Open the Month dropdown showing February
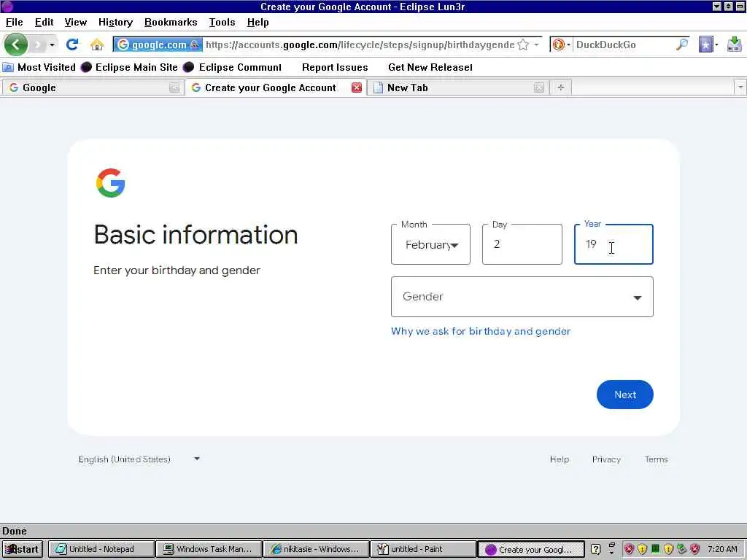747x560 pixels. pyautogui.click(x=430, y=244)
